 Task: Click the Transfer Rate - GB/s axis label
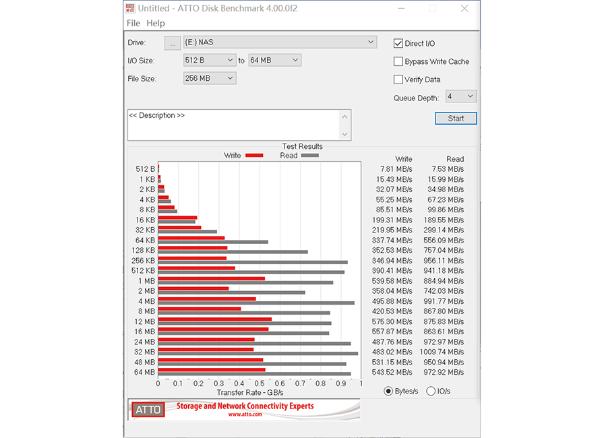250,392
